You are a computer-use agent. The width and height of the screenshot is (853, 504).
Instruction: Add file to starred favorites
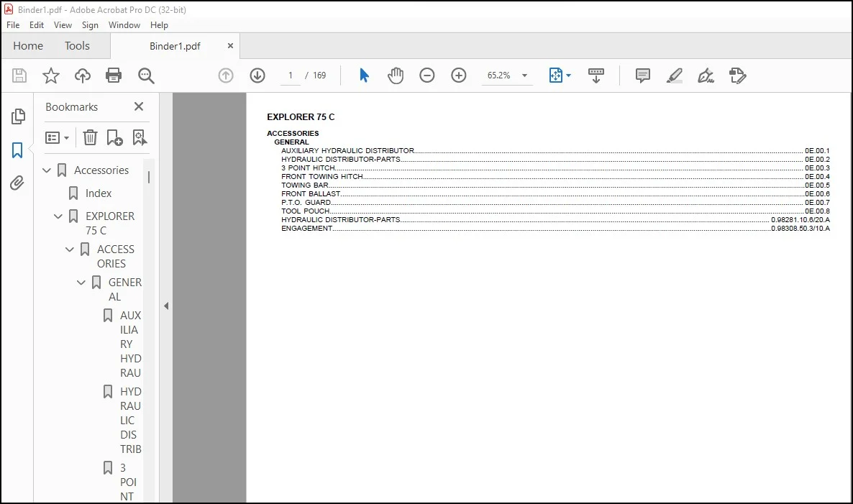(x=50, y=75)
